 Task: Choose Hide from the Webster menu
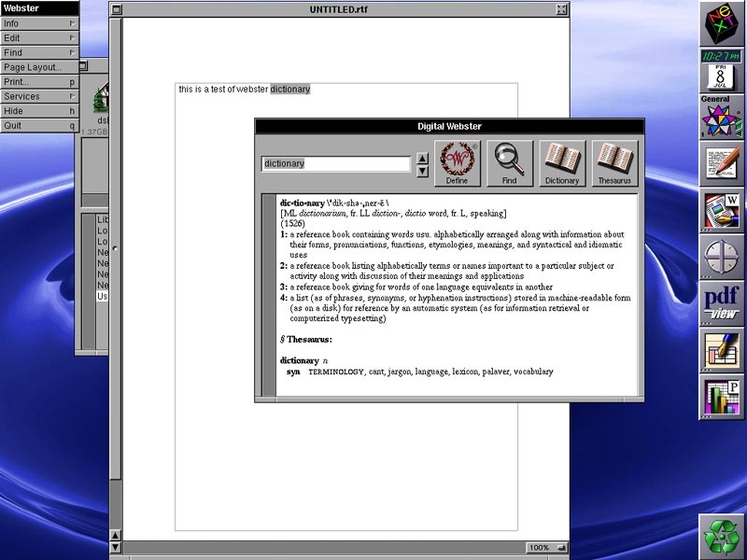39,111
